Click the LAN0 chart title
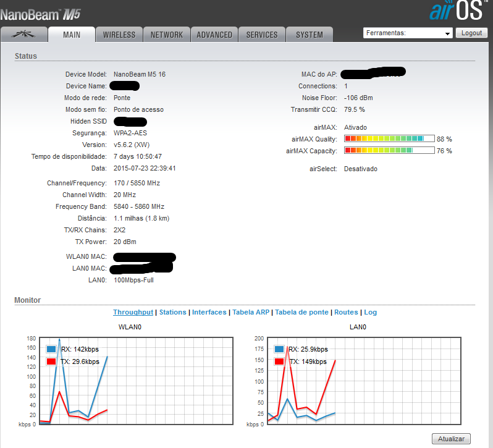493x448 pixels. pyautogui.click(x=358, y=327)
